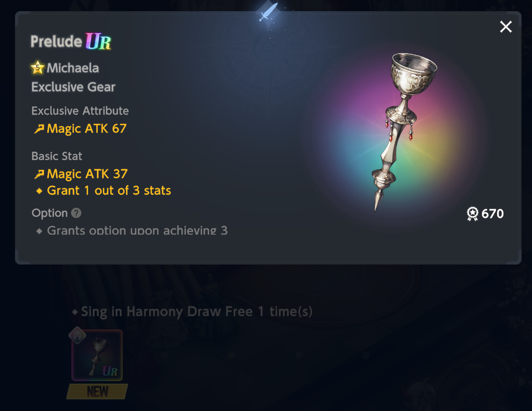Click the diamond gear-type badge on thumbnail corner
This screenshot has height=411, width=532.
pyautogui.click(x=78, y=335)
